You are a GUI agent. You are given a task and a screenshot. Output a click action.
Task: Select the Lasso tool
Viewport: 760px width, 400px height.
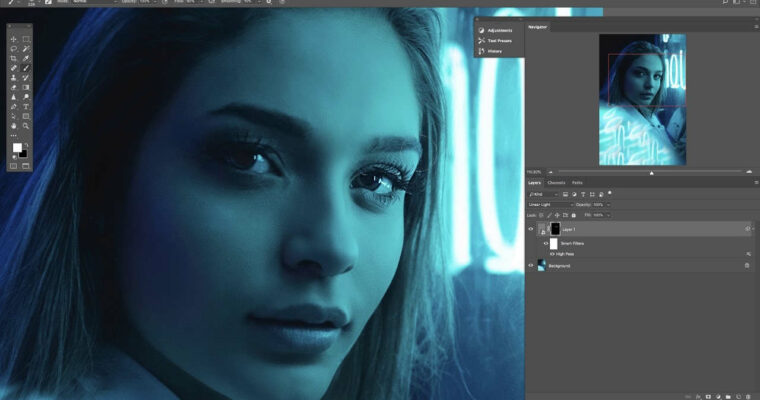click(x=14, y=49)
